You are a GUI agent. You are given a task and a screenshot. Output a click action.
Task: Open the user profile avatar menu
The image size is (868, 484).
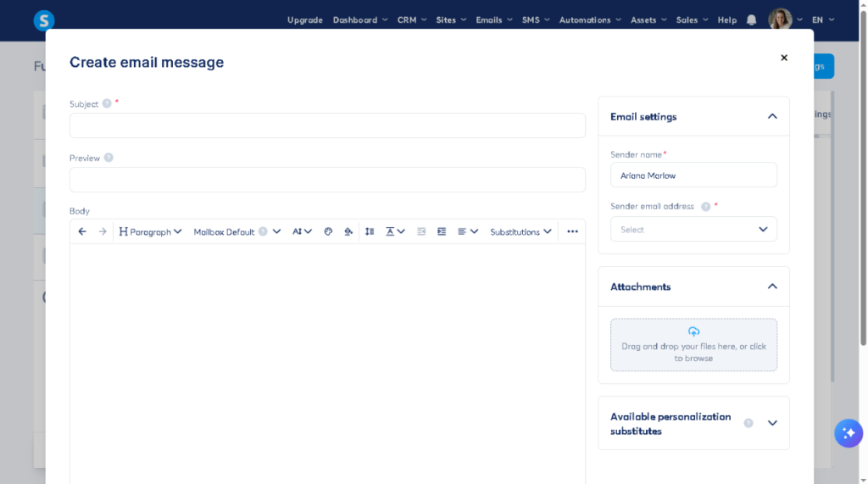(x=784, y=19)
